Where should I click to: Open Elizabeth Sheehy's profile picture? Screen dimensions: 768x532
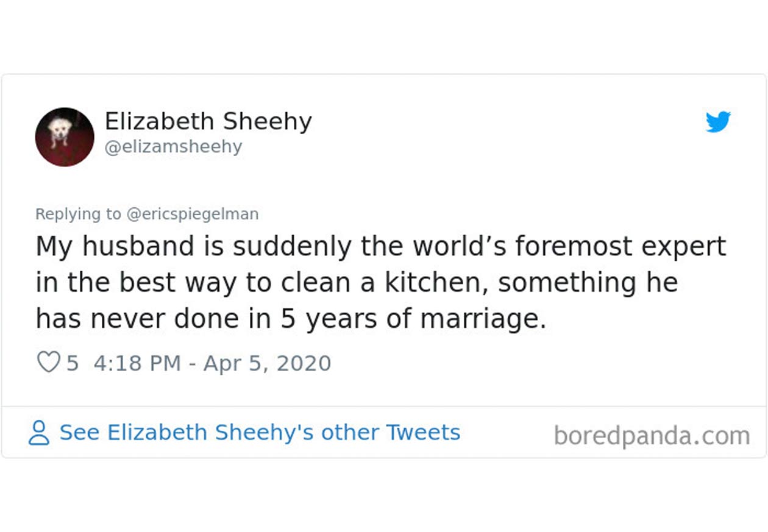(65, 137)
